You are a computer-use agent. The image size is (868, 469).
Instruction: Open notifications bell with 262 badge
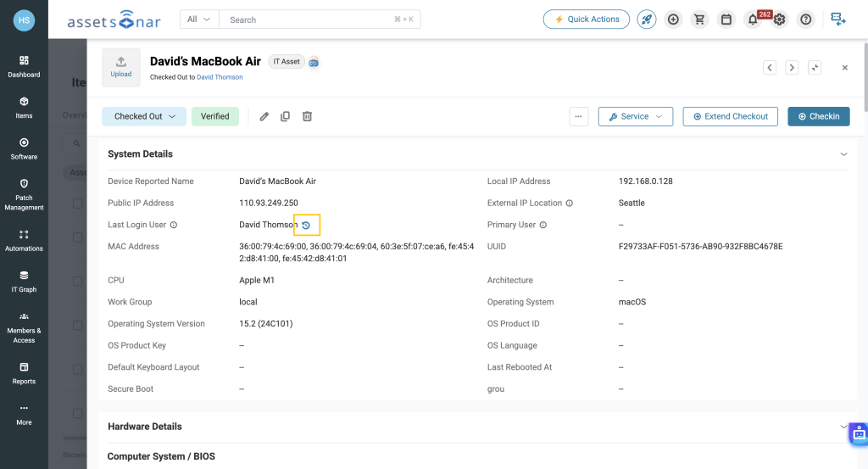pyautogui.click(x=753, y=20)
